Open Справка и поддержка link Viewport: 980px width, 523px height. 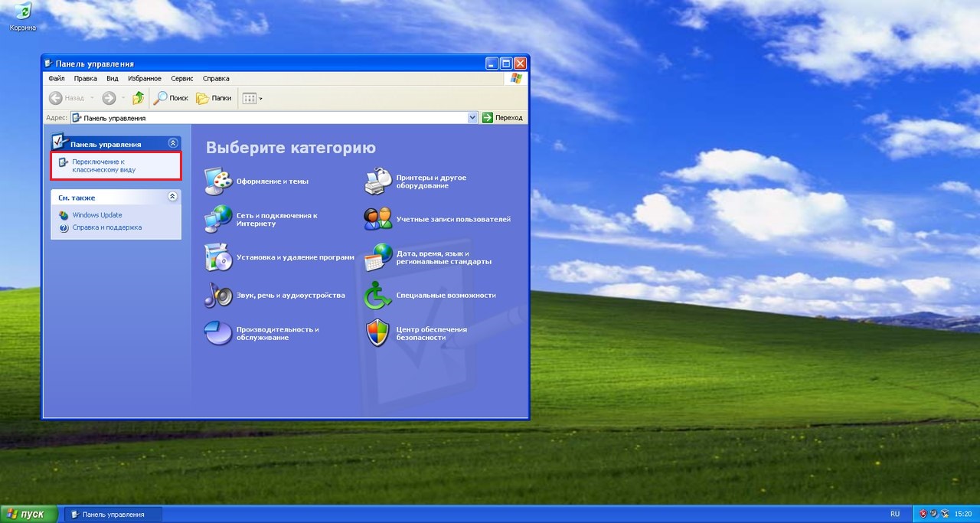click(106, 227)
